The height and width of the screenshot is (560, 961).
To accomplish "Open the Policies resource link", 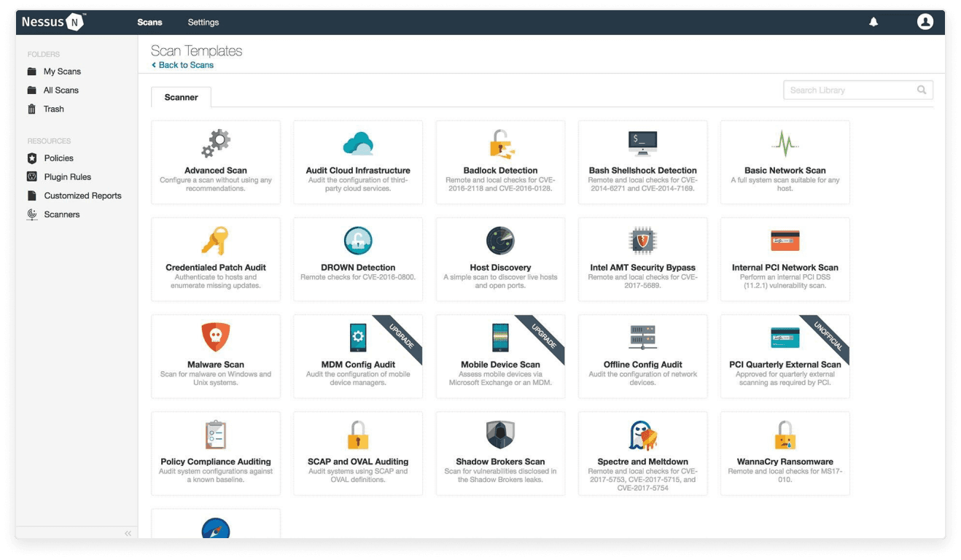I will tap(58, 158).
